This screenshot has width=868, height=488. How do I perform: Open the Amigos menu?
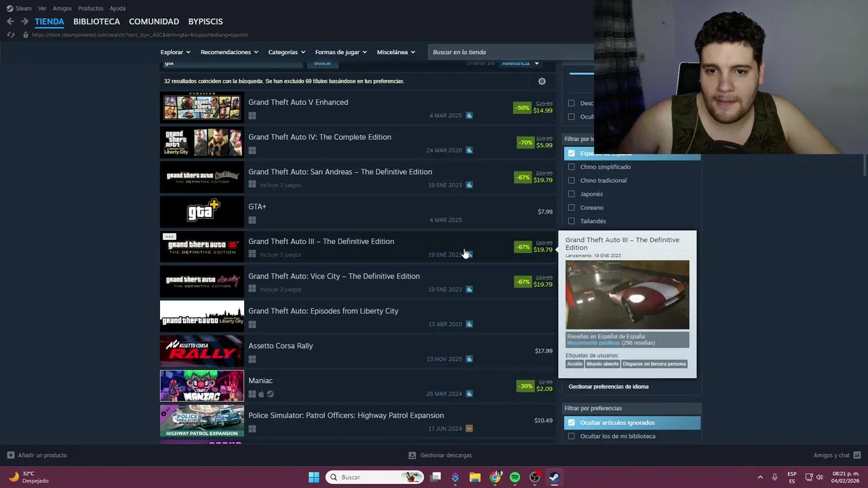click(62, 8)
